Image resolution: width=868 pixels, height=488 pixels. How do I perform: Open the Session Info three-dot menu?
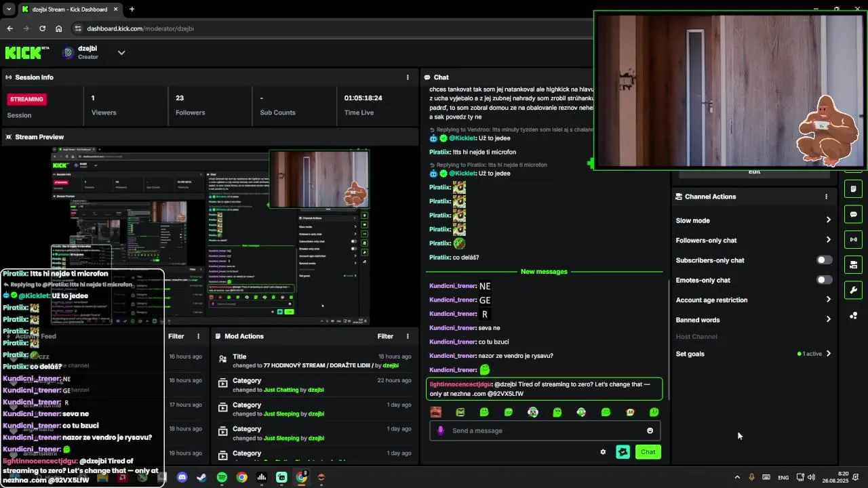tap(408, 77)
